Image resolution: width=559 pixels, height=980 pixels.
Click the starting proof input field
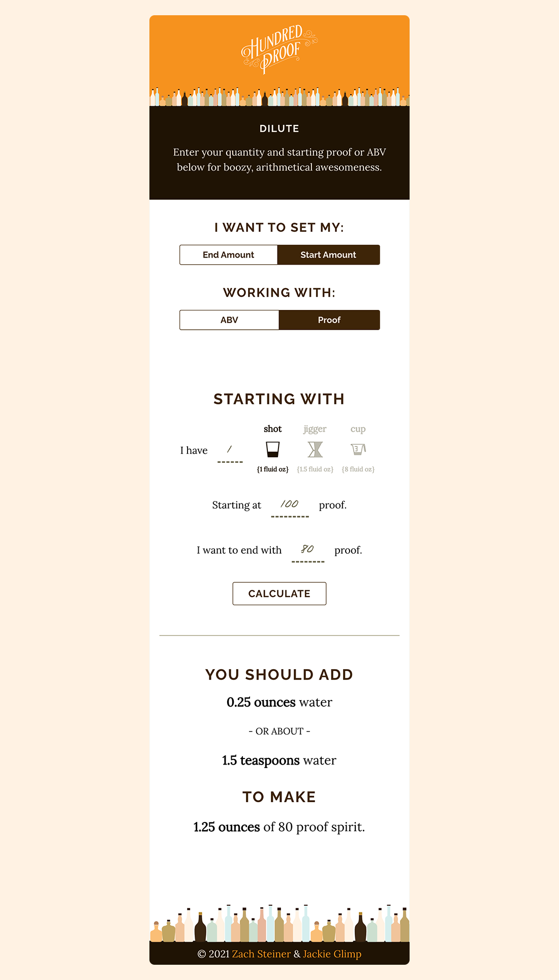[290, 505]
